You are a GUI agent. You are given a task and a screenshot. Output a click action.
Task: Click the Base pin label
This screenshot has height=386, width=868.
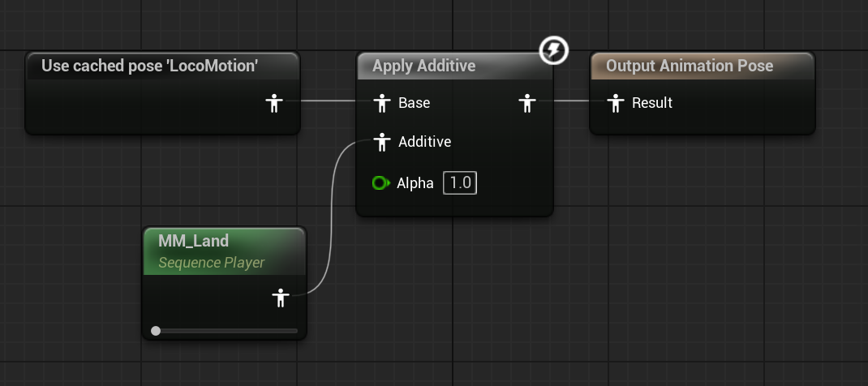point(414,103)
